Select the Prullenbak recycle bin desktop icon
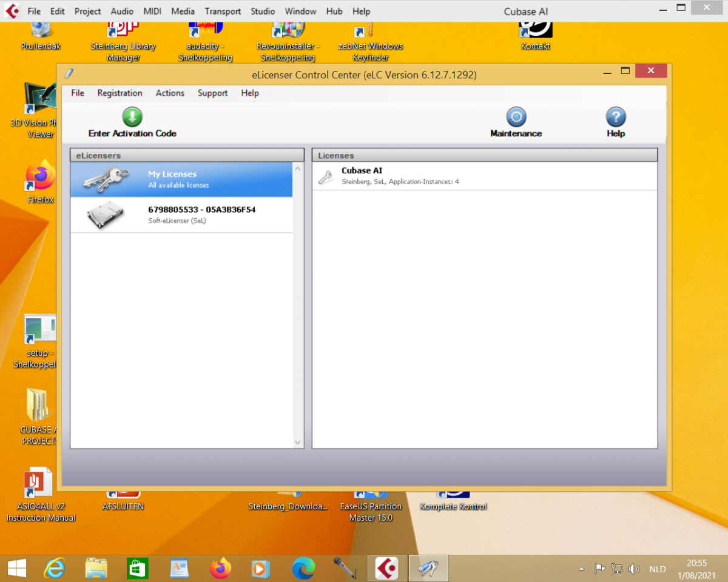 41,35
